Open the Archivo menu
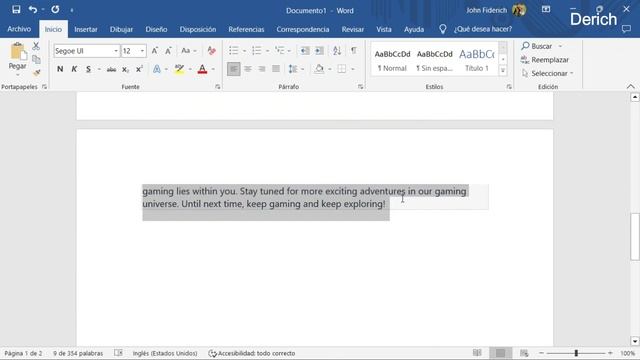This screenshot has width=640, height=360. pyautogui.click(x=19, y=29)
